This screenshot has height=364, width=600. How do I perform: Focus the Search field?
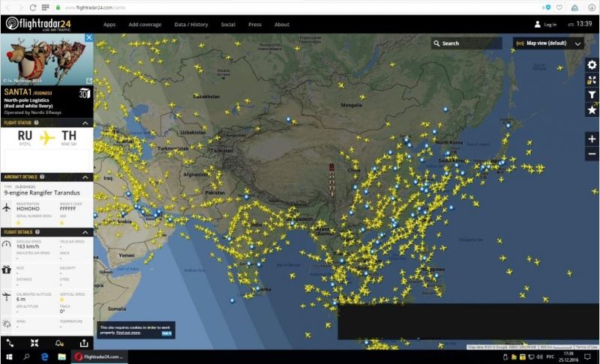click(466, 43)
